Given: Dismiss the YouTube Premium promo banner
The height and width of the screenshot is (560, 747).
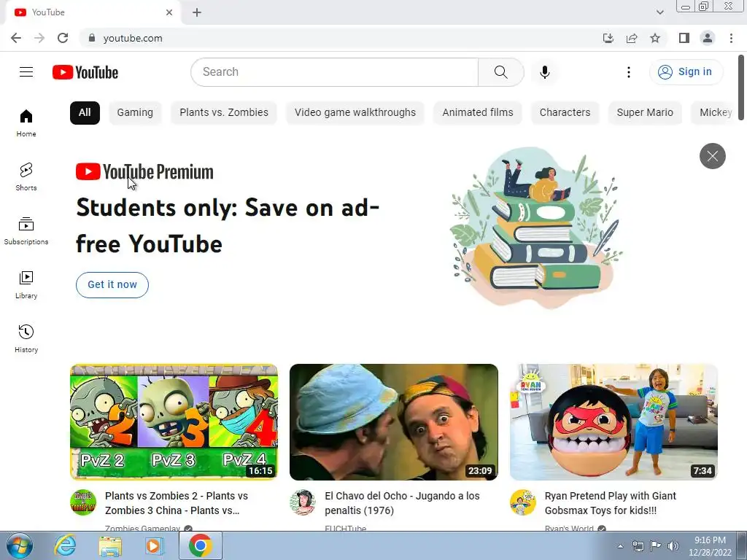Looking at the screenshot, I should [x=712, y=156].
